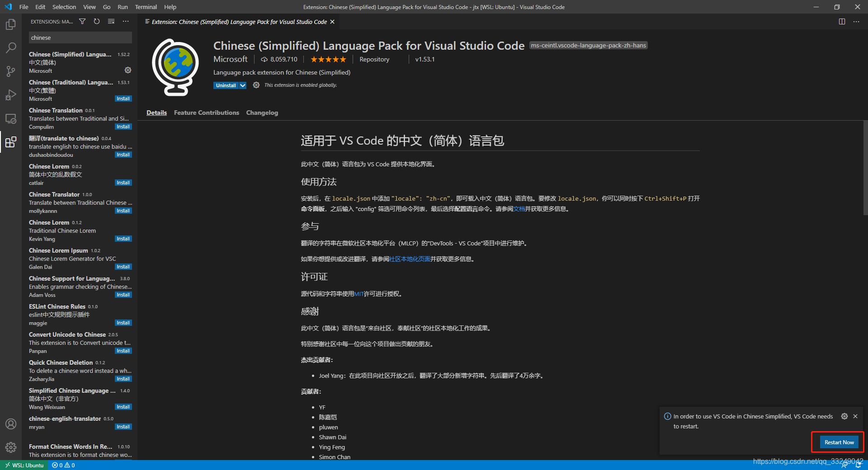
Task: Select the Extensions view icon
Action: click(11, 142)
